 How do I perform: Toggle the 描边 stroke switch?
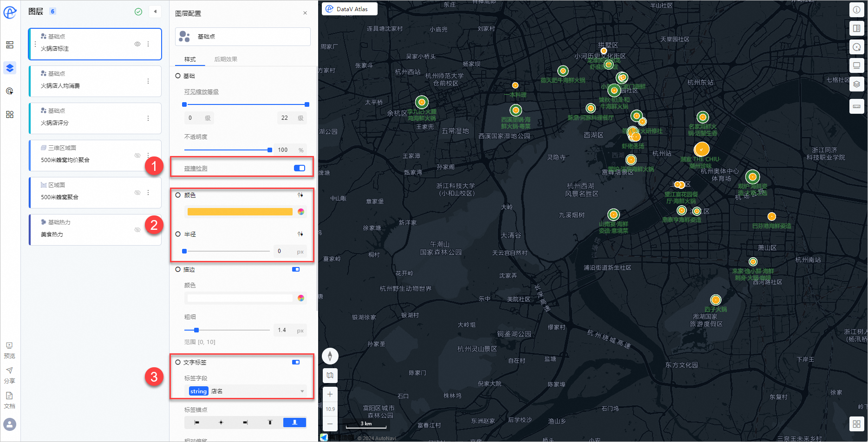tap(296, 269)
